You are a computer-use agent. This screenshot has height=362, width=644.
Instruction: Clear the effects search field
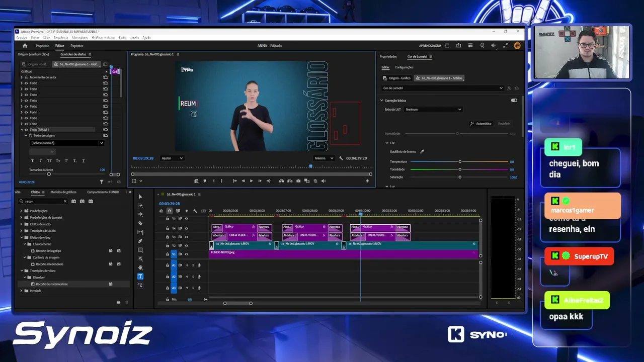65,201
